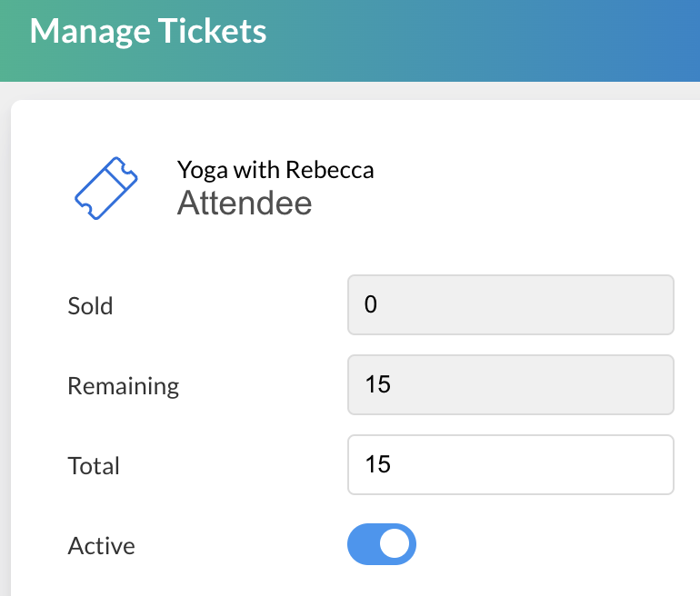Click the Sold label
This screenshot has height=596, width=700.
[90, 306]
